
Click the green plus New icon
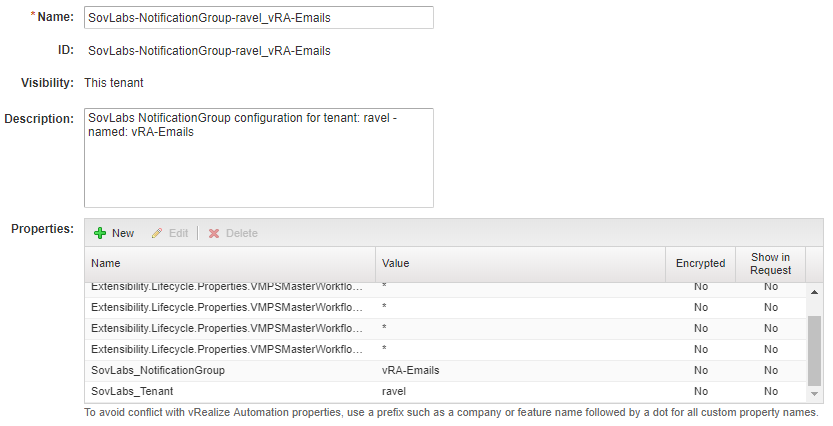point(100,233)
